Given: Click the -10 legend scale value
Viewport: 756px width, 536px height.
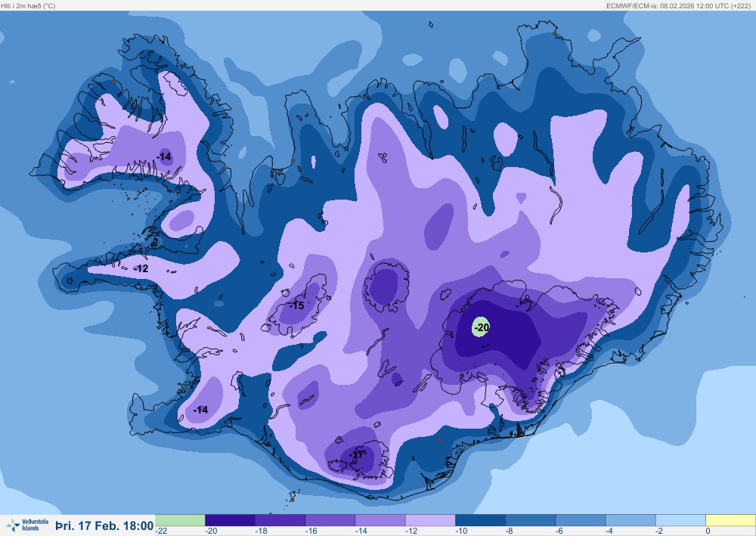Looking at the screenshot, I should click(461, 531).
